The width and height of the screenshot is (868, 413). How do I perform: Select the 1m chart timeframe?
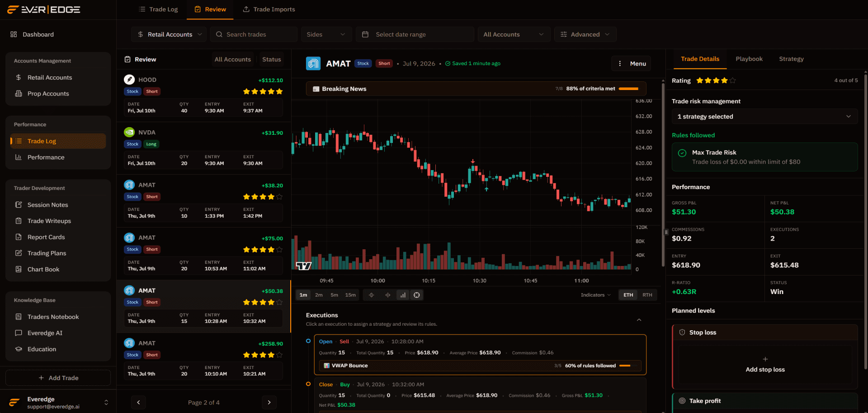click(303, 295)
